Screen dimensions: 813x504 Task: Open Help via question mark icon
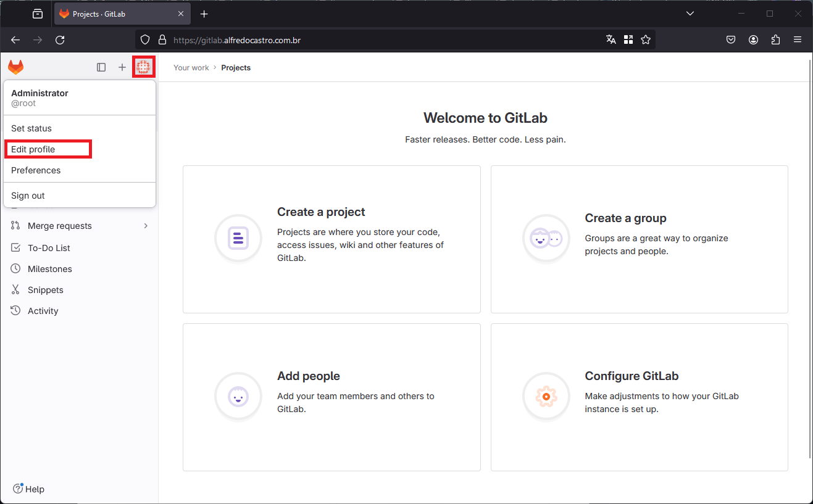[x=18, y=489]
